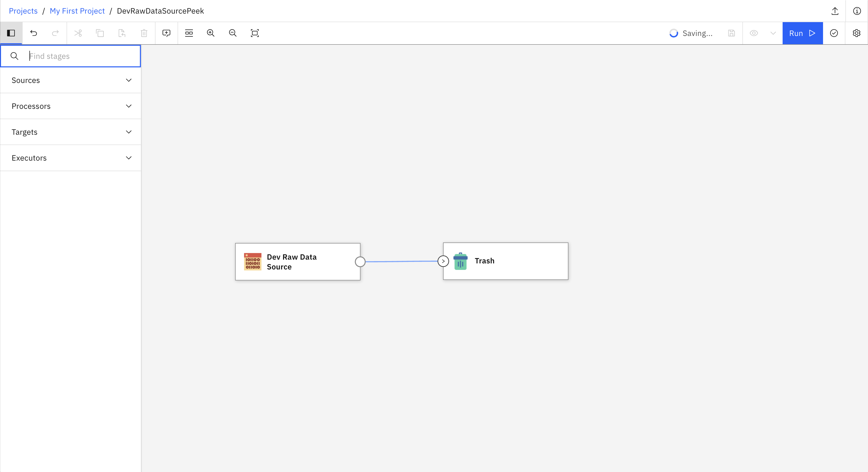Open the info panel icon
This screenshot has height=472, width=868.
click(x=857, y=11)
